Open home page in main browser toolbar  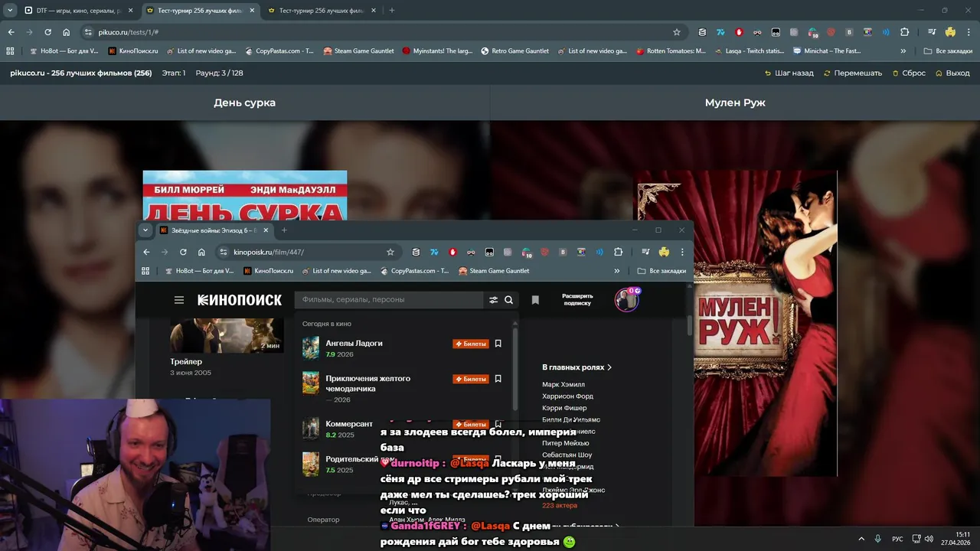point(67,32)
